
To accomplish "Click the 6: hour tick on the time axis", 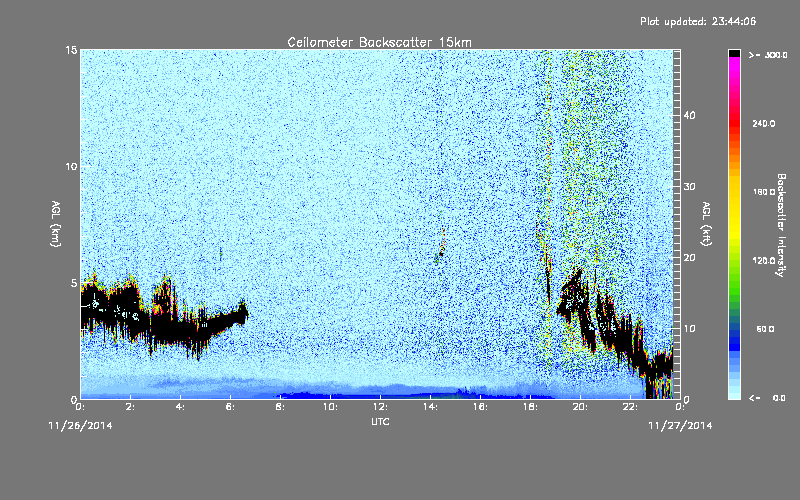I will 230,407.
